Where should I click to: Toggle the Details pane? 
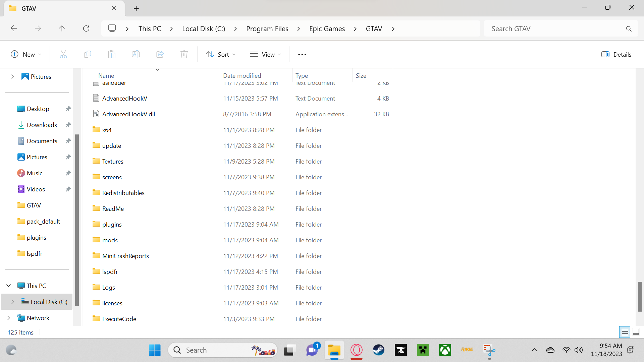click(616, 55)
